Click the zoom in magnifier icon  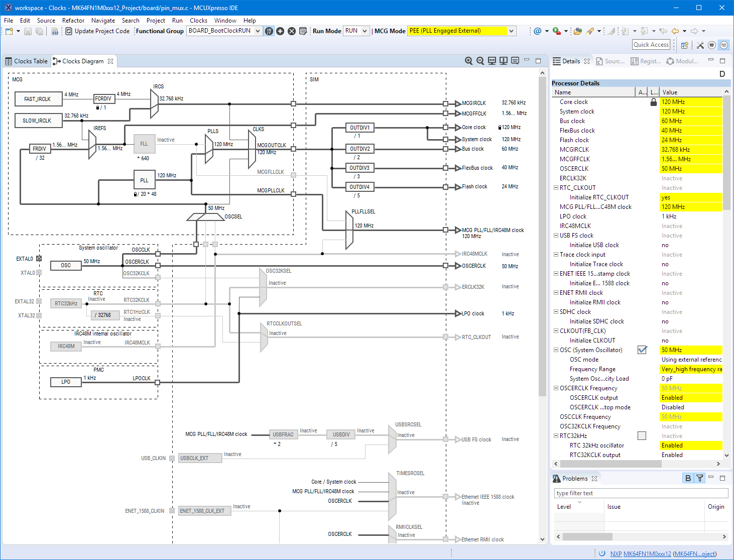[x=468, y=61]
